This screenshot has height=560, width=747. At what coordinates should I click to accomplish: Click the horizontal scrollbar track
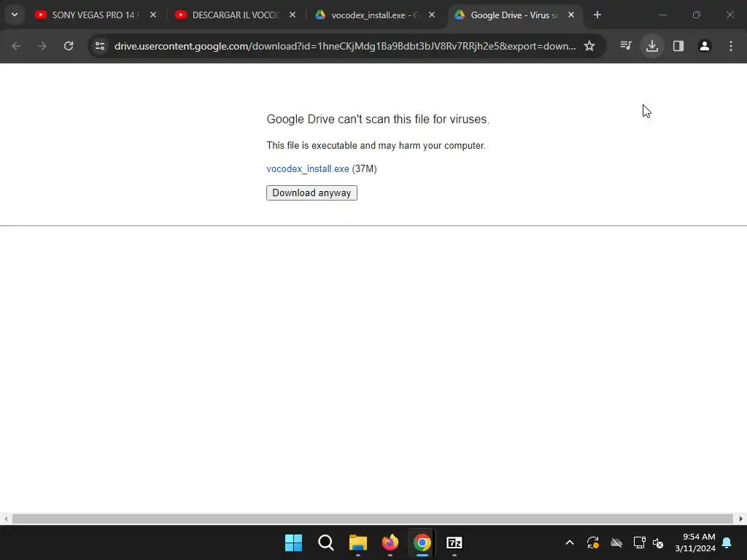372,519
